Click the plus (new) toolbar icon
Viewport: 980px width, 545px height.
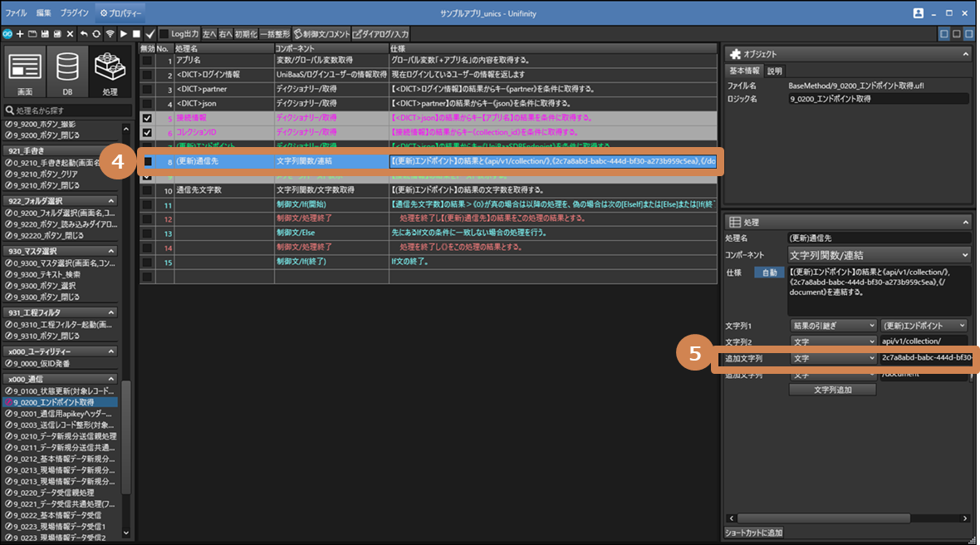(20, 34)
